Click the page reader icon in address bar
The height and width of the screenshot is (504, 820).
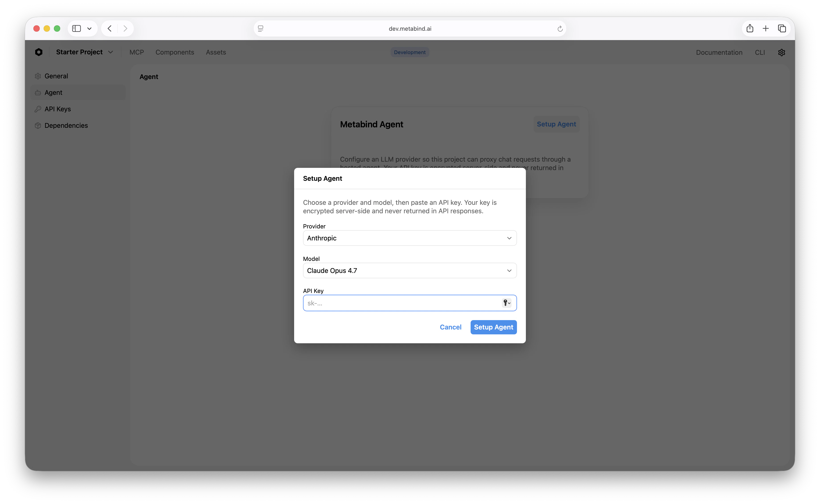(260, 29)
